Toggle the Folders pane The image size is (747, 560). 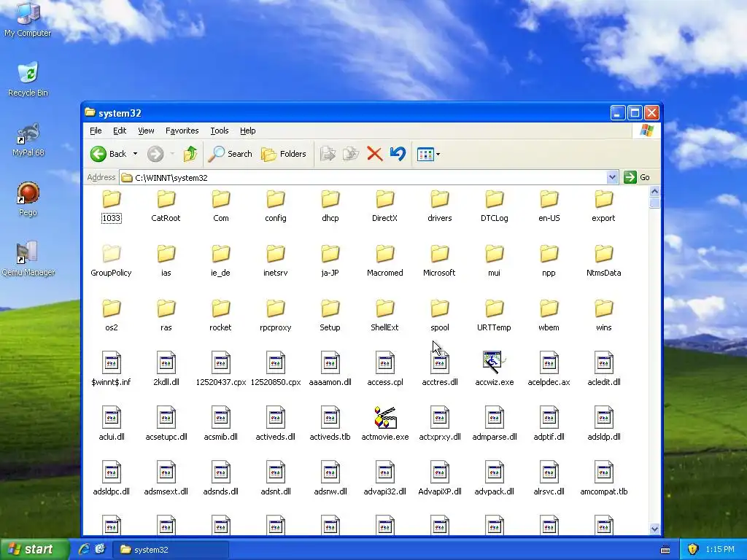(x=284, y=154)
